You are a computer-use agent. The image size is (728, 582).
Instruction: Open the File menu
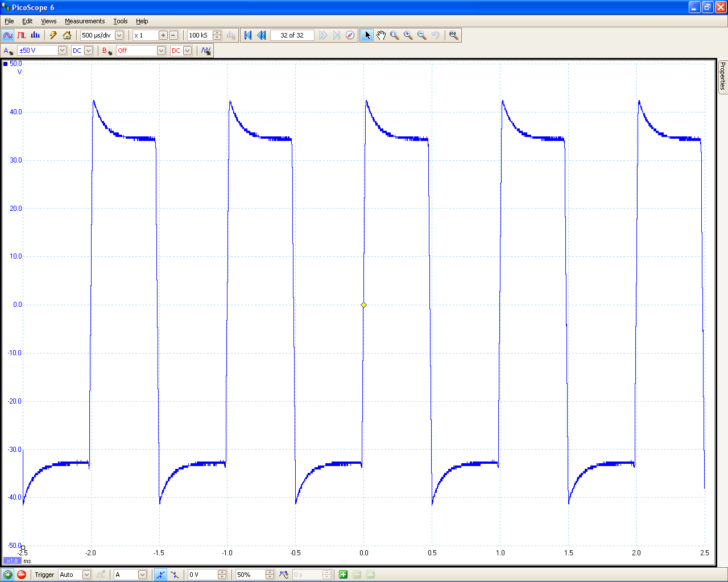coord(9,21)
